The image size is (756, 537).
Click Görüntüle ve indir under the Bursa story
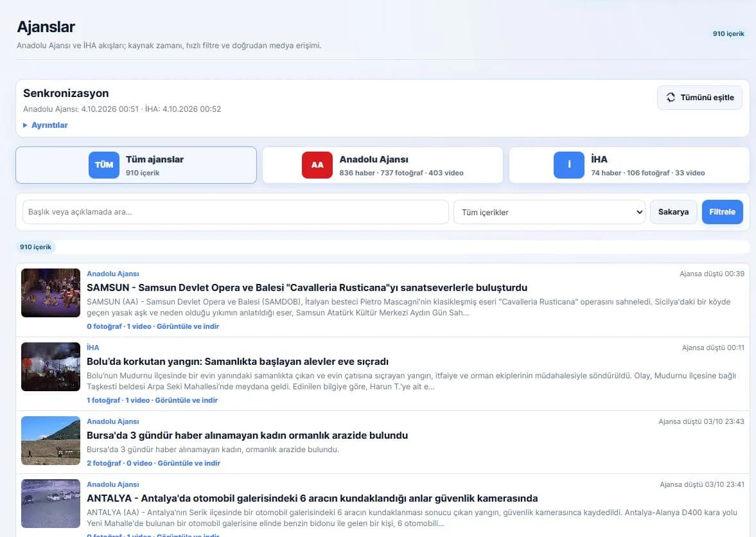click(x=189, y=463)
